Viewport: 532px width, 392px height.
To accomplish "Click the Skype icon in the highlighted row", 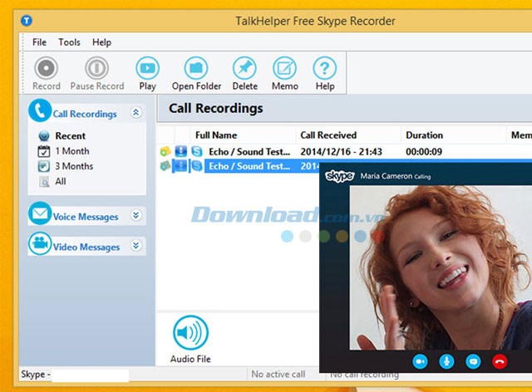I will 197,166.
